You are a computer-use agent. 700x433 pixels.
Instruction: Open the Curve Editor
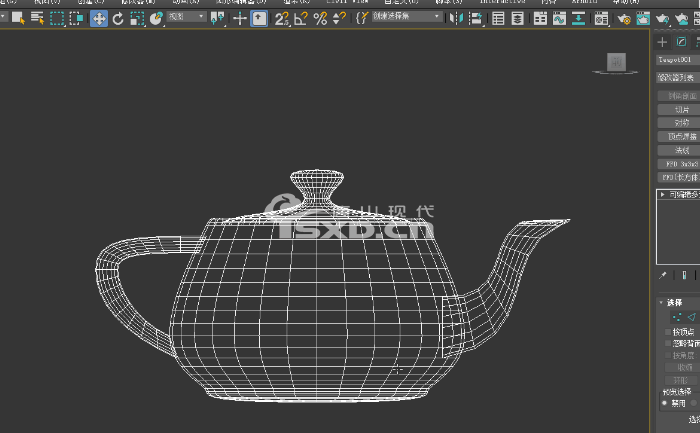tap(559, 18)
